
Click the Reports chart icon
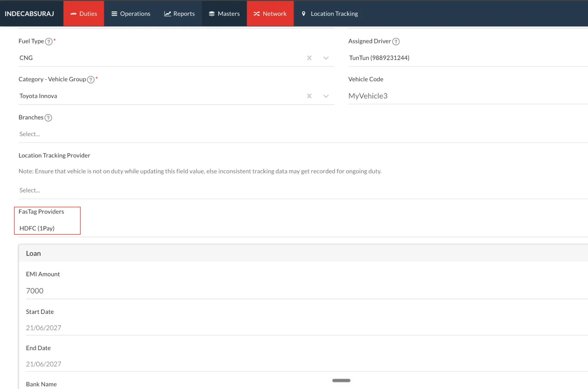point(167,14)
